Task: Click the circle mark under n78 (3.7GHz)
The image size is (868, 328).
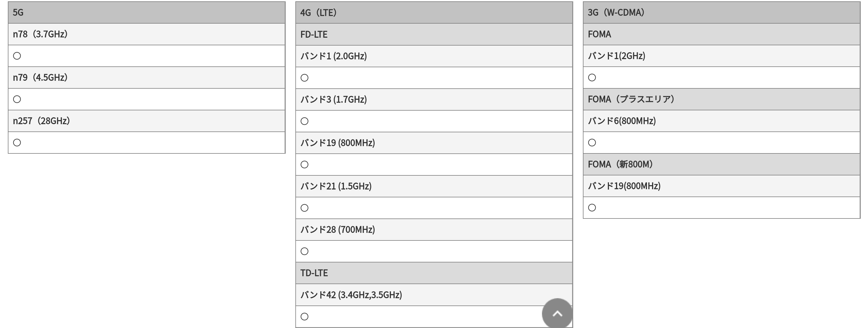Action: [x=17, y=56]
